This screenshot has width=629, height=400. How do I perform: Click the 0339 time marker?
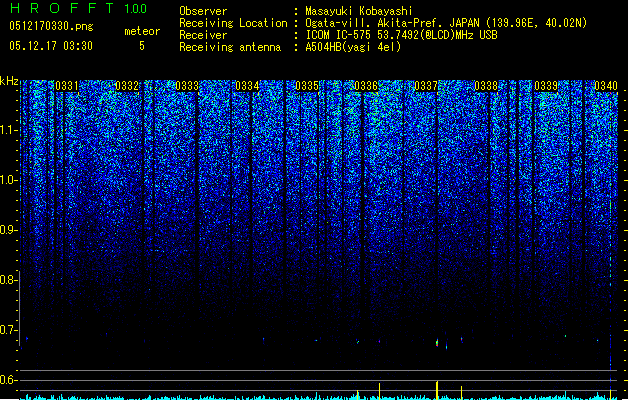click(546, 86)
